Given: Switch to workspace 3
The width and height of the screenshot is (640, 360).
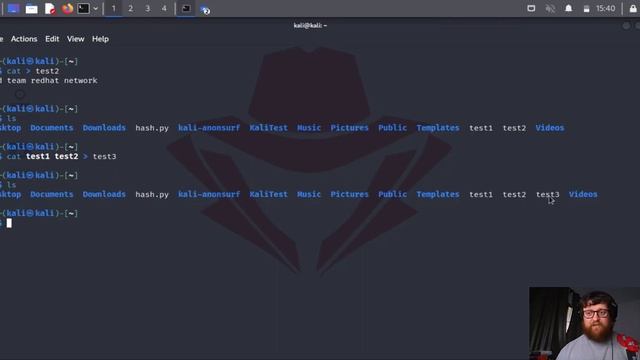Looking at the screenshot, I should [x=148, y=9].
